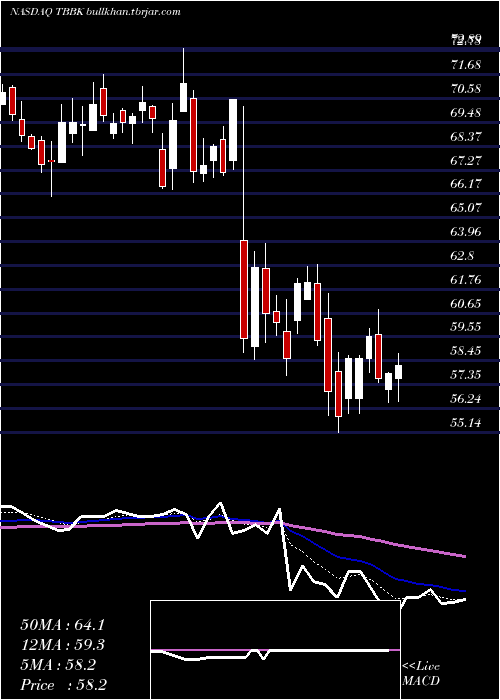Screen dimensions: 500x700
Task: Click the 66.17 price axis label
Action: [x=466, y=184]
